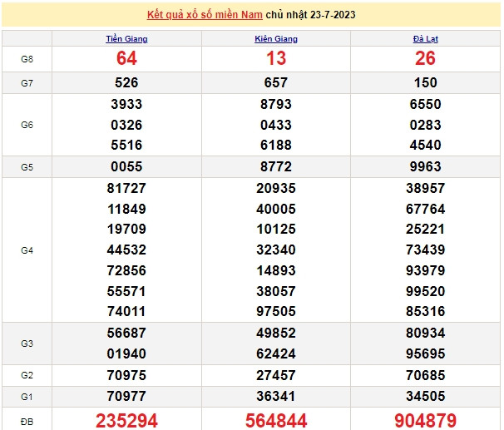Click the special prize number 235294
The height and width of the screenshot is (430, 504).
coord(126,419)
